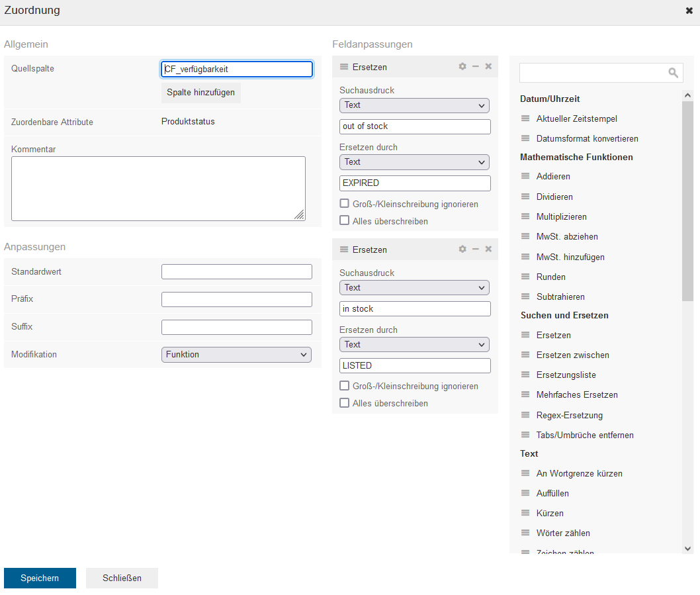Remove the first Ersetzen block (out of stock)

(x=488, y=67)
